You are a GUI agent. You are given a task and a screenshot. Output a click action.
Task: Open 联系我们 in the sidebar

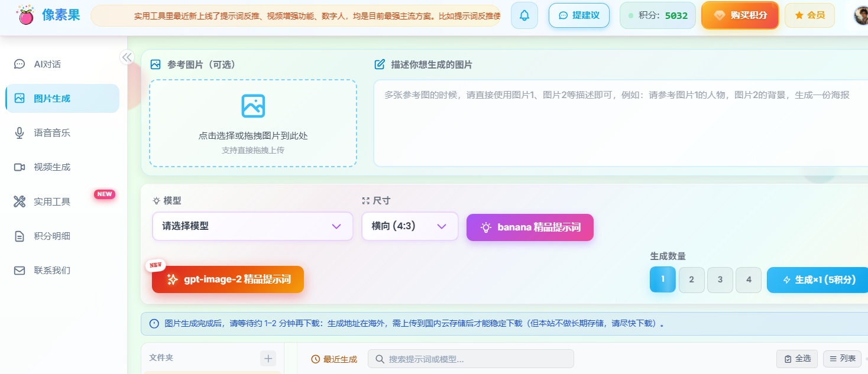point(62,270)
